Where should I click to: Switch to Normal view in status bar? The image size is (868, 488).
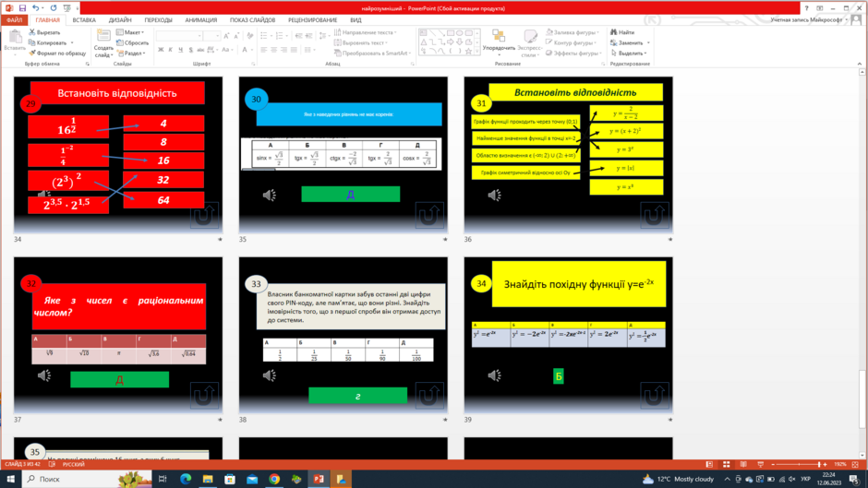pyautogui.click(x=709, y=464)
